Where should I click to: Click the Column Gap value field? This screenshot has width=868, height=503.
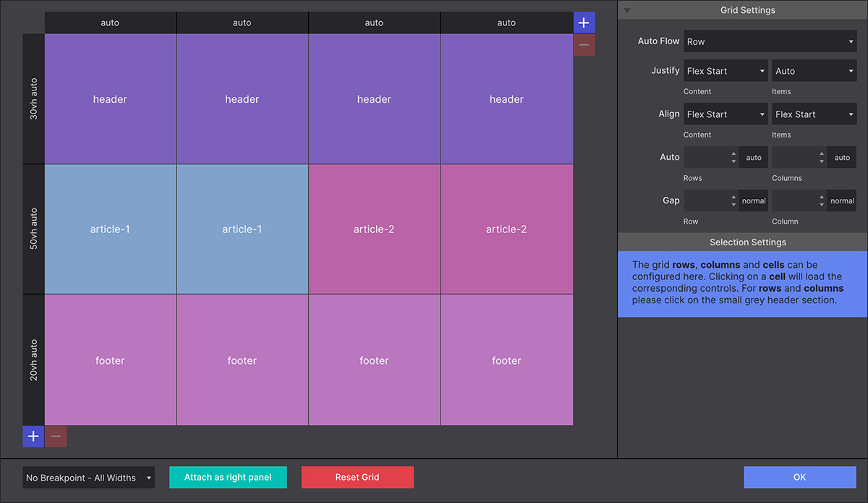pos(794,200)
